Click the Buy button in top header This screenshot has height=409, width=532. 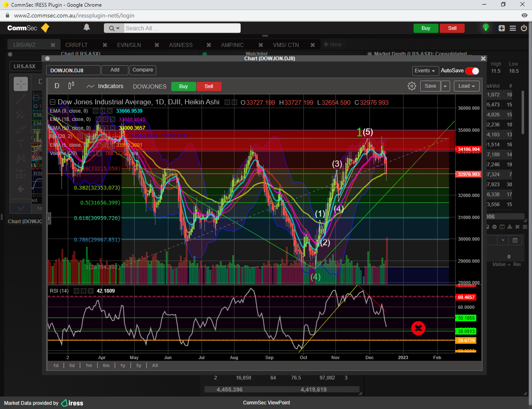click(x=426, y=28)
